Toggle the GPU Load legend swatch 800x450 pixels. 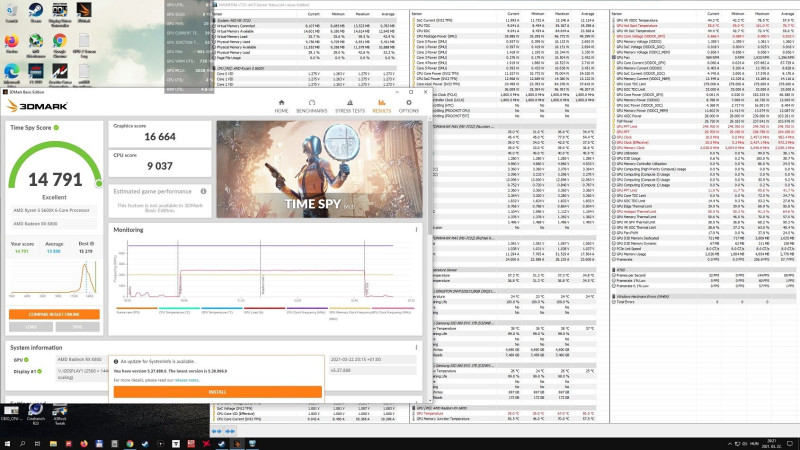tap(264, 308)
